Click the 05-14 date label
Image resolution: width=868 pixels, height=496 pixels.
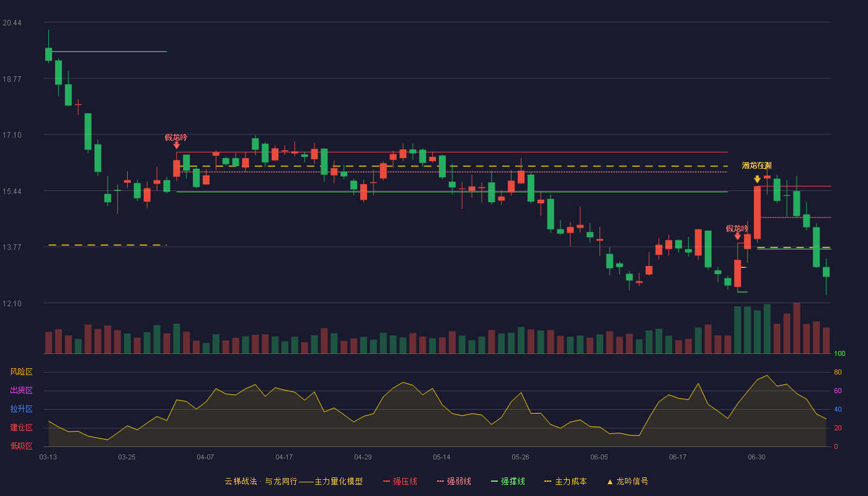click(441, 457)
